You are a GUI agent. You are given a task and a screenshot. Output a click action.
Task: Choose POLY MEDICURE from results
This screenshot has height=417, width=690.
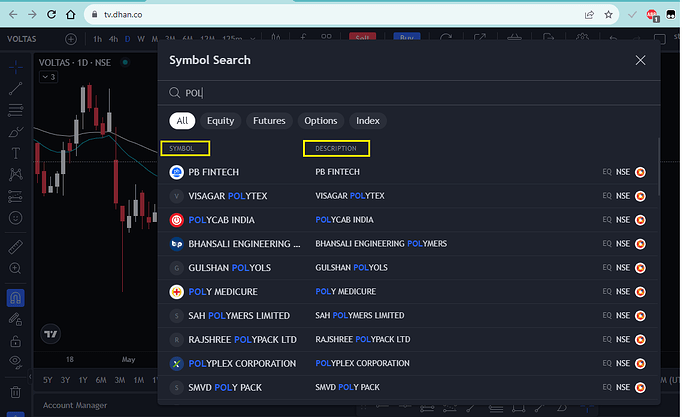(408, 292)
